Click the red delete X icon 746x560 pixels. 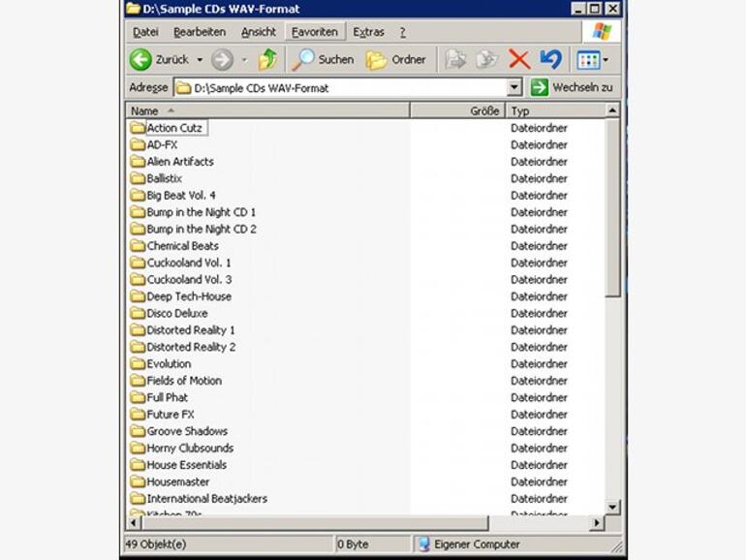519,60
